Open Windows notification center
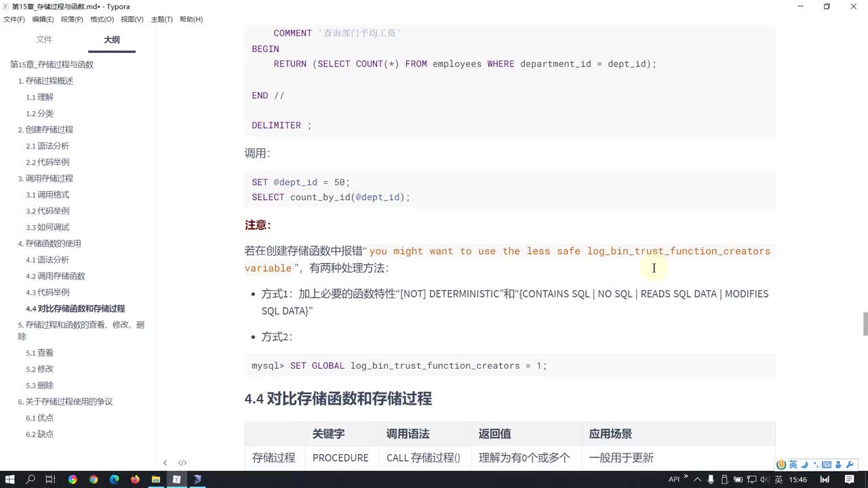This screenshot has width=868, height=488. [x=850, y=479]
